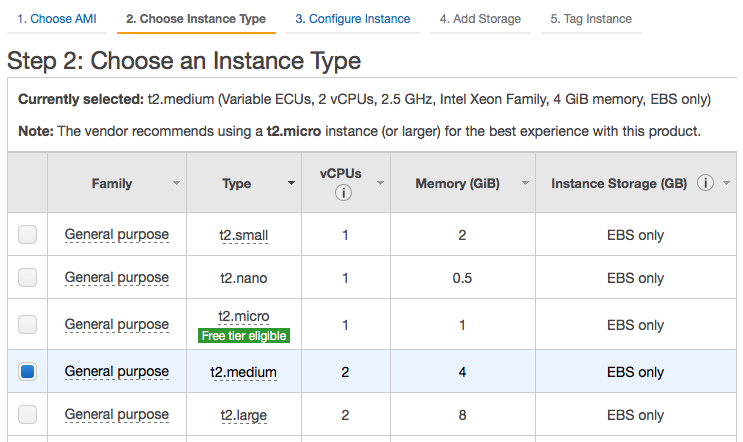
Task: Open Instance Storage info icon
Action: [705, 182]
